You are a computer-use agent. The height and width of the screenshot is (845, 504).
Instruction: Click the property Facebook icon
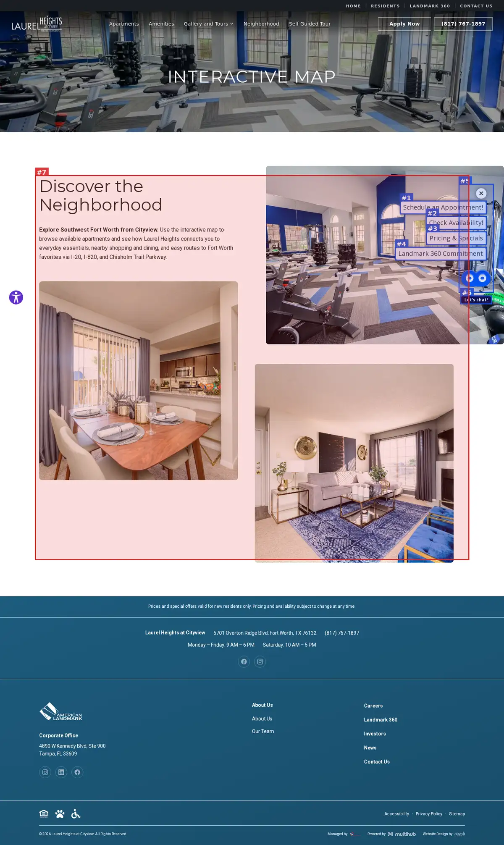[x=244, y=661]
